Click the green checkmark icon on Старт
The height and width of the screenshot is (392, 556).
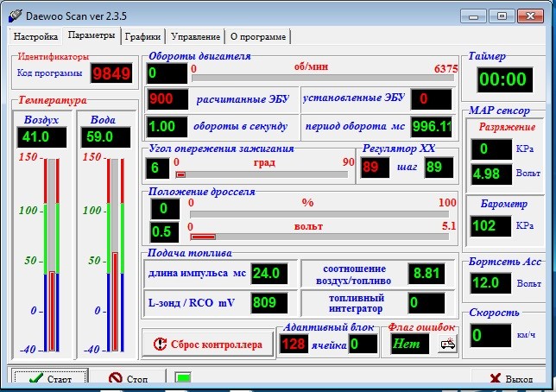[36, 378]
